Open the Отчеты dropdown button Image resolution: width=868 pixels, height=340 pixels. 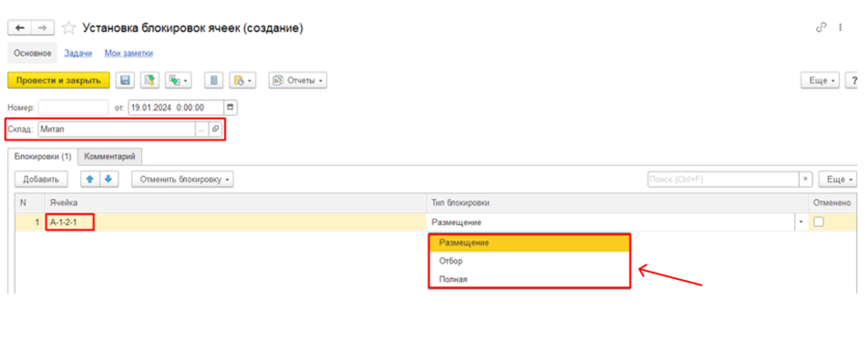point(298,80)
